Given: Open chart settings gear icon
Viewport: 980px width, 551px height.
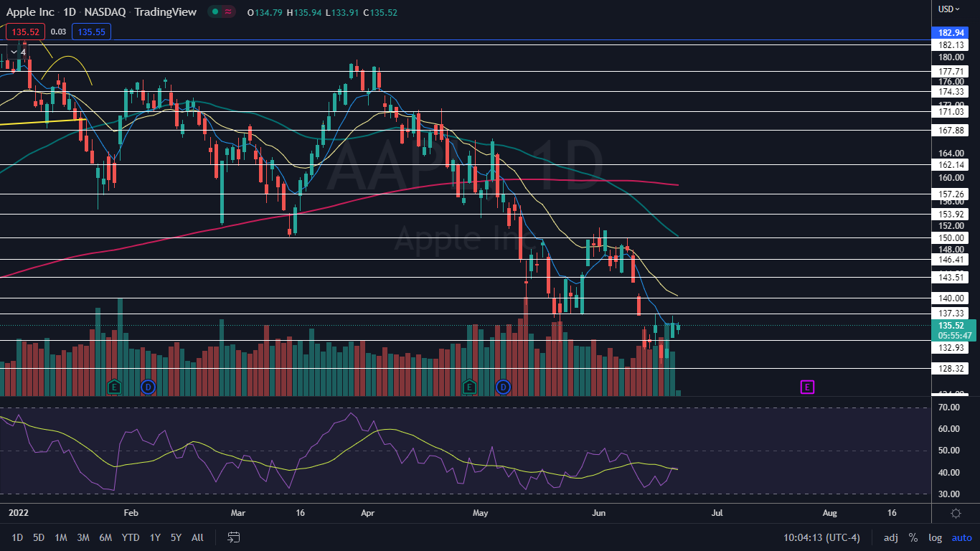Looking at the screenshot, I should [956, 513].
